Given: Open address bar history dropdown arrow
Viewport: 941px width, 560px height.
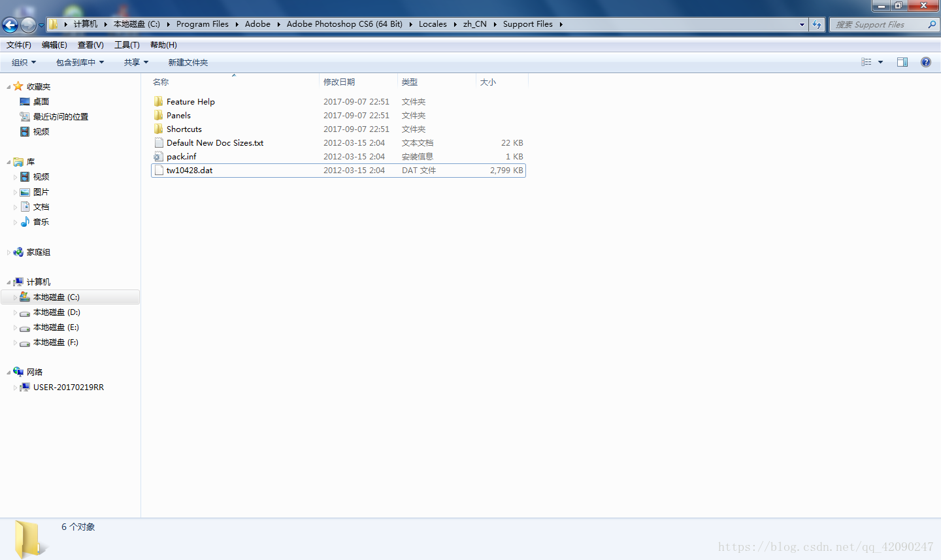Looking at the screenshot, I should [802, 24].
